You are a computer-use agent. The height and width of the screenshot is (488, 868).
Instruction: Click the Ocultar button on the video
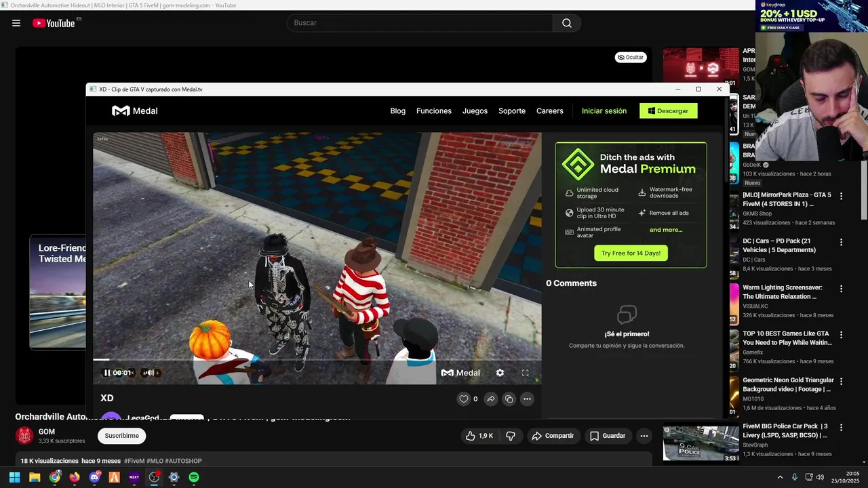(631, 58)
